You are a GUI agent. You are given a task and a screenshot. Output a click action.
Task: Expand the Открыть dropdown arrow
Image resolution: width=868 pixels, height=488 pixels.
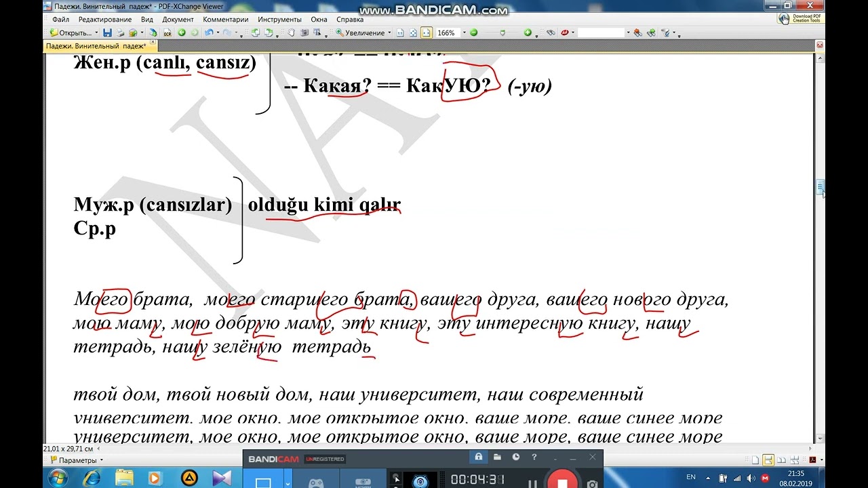tap(97, 33)
